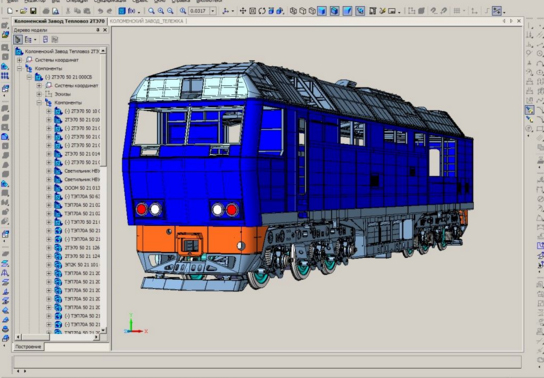Select the Эскизы tree item
The width and height of the screenshot is (544, 378).
coord(63,94)
